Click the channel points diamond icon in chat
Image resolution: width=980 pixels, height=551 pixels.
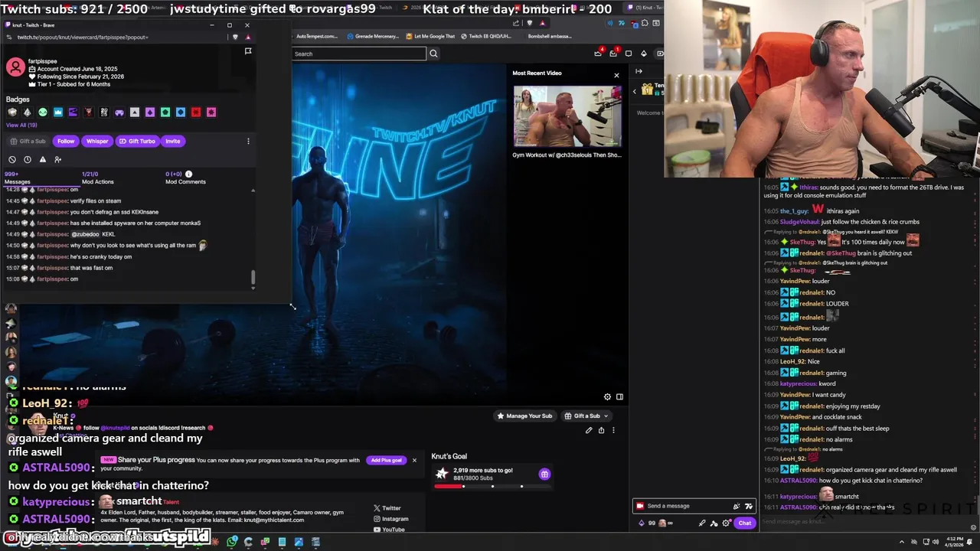tap(642, 523)
